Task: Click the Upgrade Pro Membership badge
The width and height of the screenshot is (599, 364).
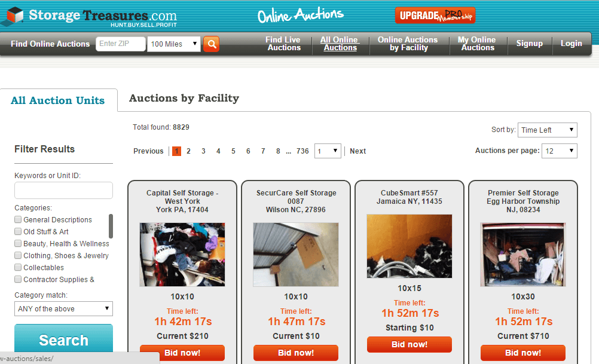Action: click(x=435, y=16)
